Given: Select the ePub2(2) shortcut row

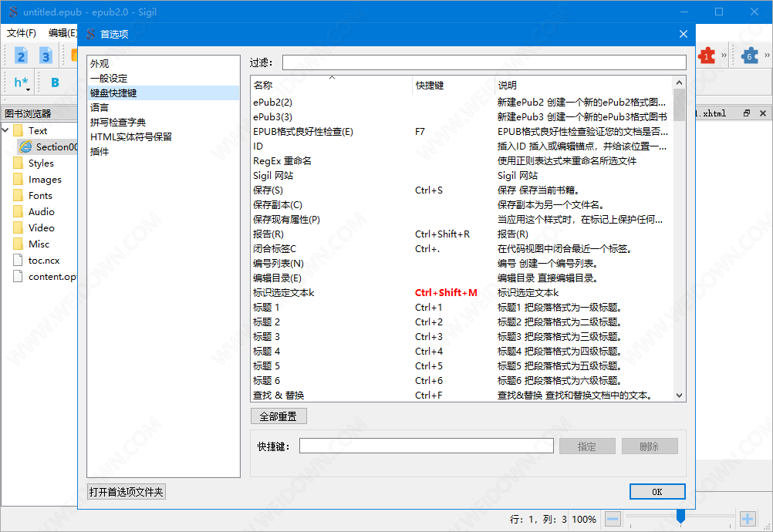Looking at the screenshot, I should pos(461,103).
